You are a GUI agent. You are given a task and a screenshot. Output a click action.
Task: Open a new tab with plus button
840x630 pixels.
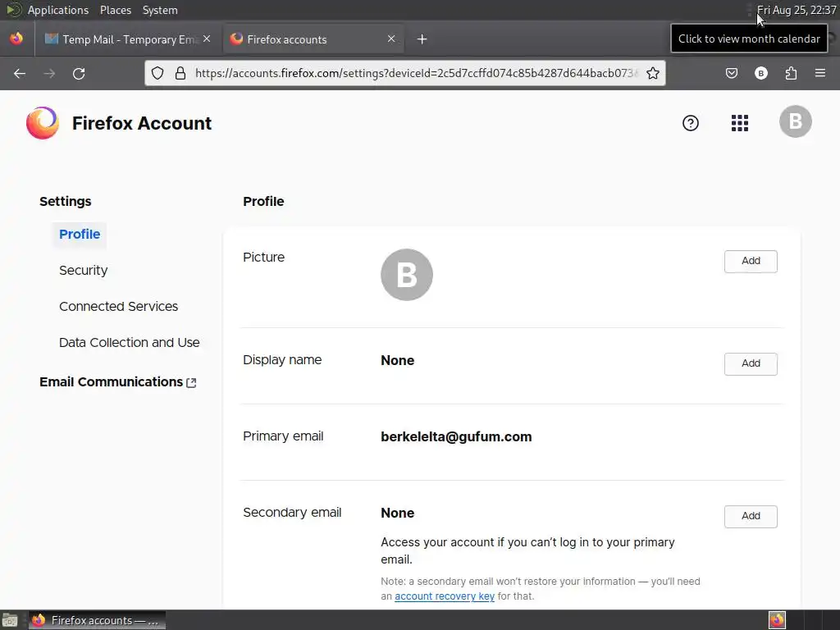[x=422, y=39]
